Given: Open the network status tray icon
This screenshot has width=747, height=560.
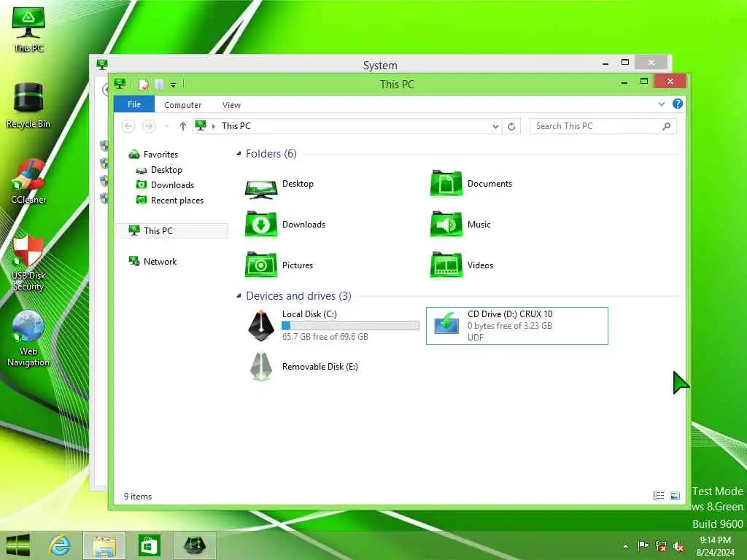Looking at the screenshot, I should [x=661, y=545].
